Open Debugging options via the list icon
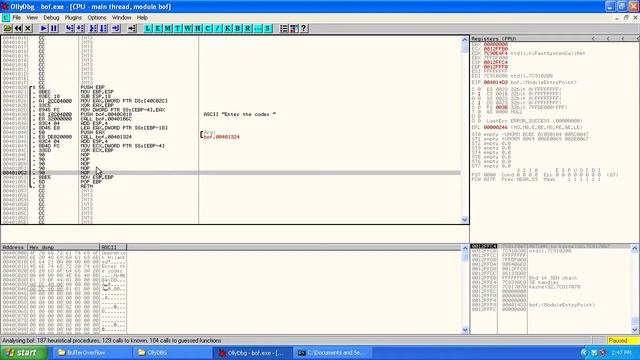Screen dimensions: 640x360 click(284, 28)
